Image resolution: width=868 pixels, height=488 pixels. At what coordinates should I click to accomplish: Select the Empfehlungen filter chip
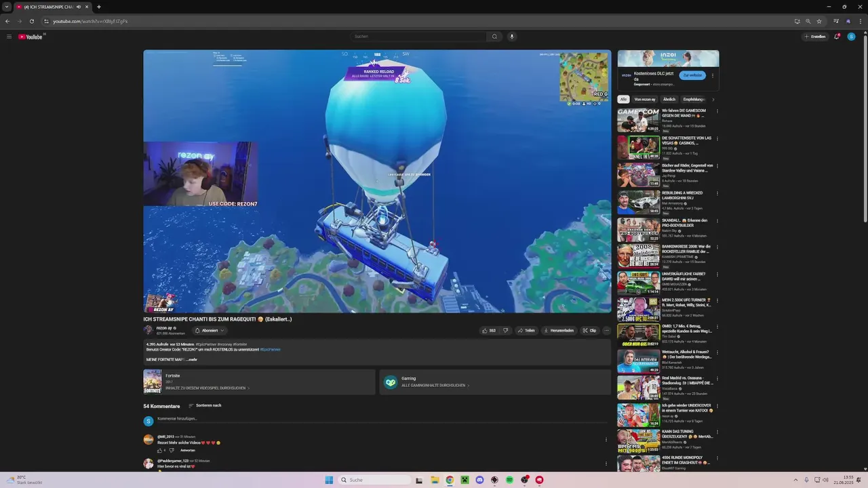click(694, 99)
